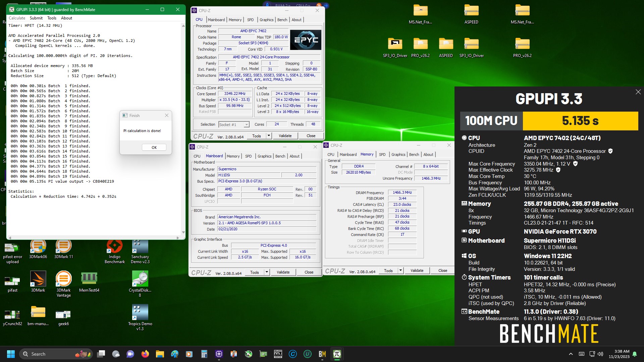Click the AMD EPYC 7402 name field

(253, 31)
